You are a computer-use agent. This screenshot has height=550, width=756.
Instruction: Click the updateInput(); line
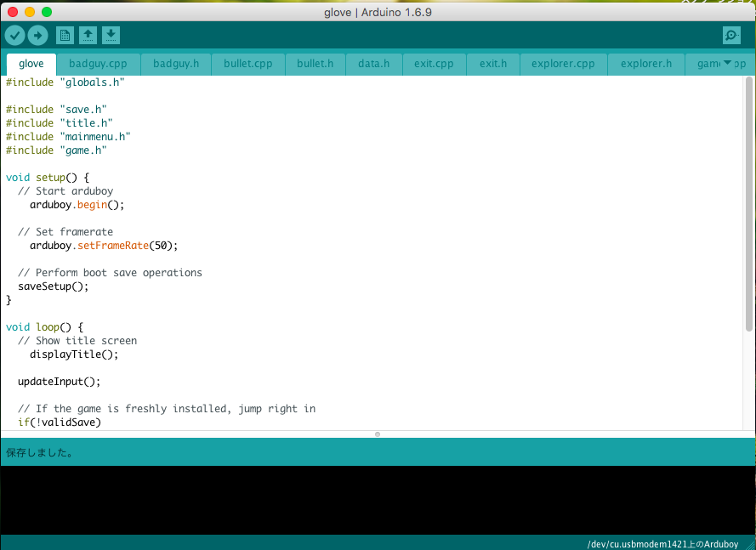(60, 382)
